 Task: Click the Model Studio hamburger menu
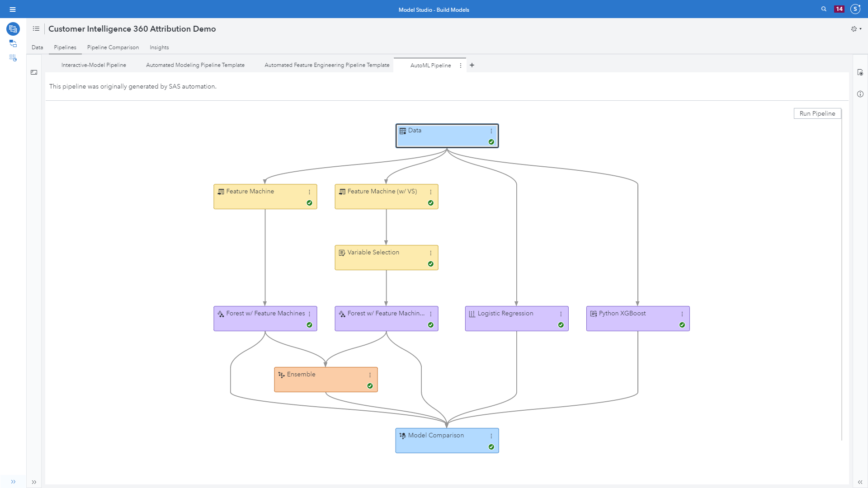pyautogui.click(x=13, y=9)
